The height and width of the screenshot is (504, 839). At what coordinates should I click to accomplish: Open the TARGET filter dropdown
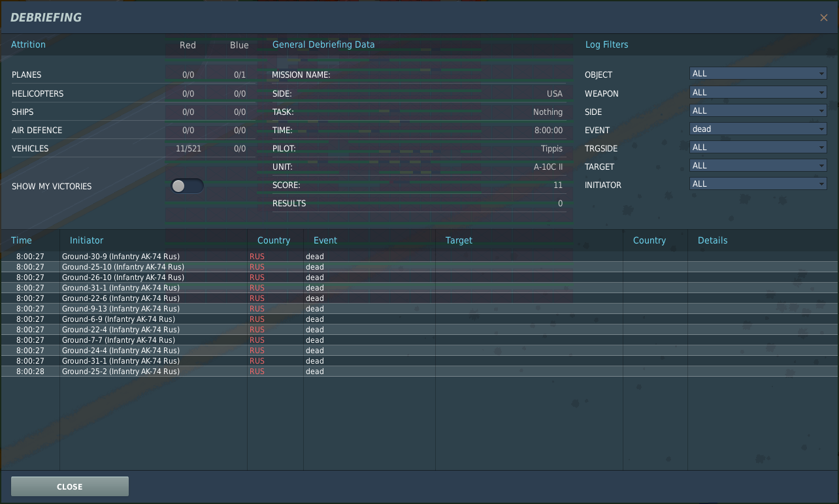click(758, 165)
